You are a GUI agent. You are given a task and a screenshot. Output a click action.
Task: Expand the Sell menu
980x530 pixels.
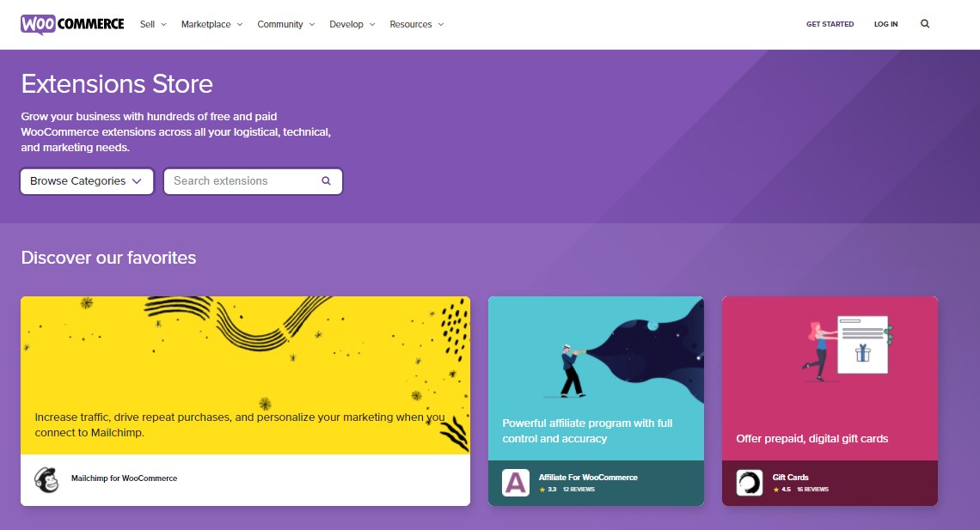tap(153, 24)
